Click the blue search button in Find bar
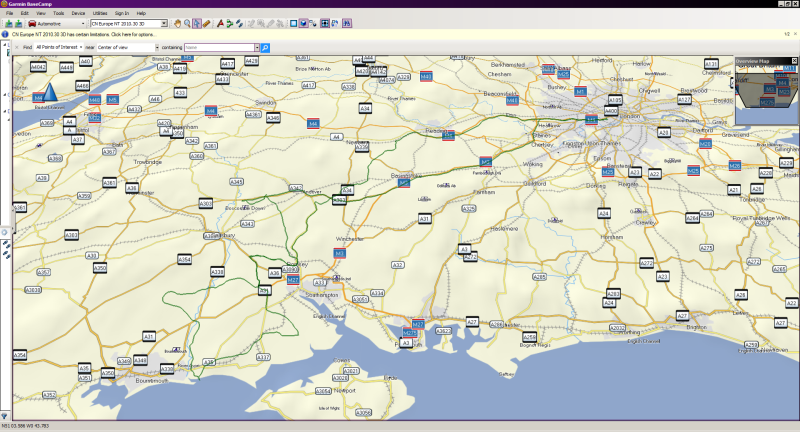This screenshot has height=432, width=800. pos(265,47)
